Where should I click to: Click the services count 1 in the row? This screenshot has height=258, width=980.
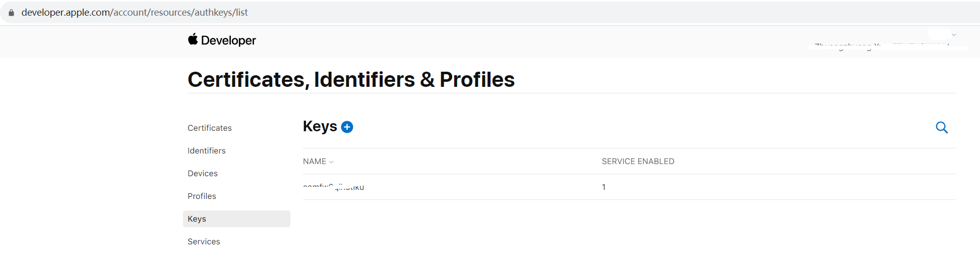click(x=603, y=187)
